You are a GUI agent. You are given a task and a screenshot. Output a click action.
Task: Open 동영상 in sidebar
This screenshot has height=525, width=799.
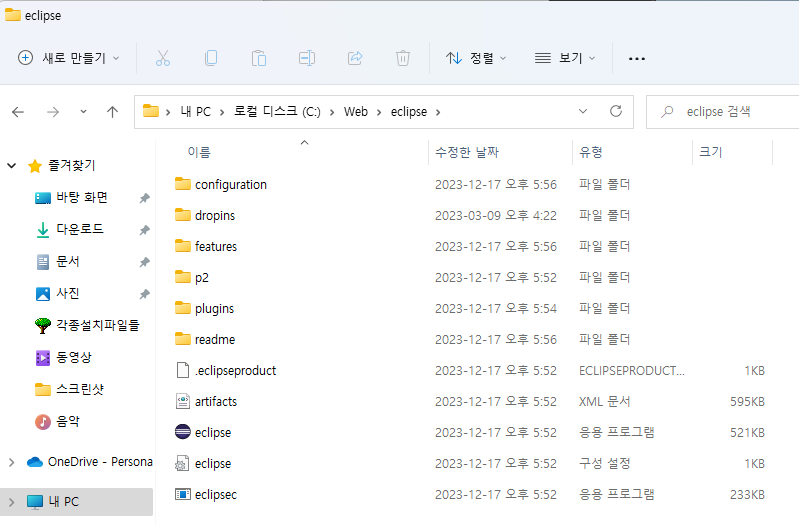(x=73, y=357)
